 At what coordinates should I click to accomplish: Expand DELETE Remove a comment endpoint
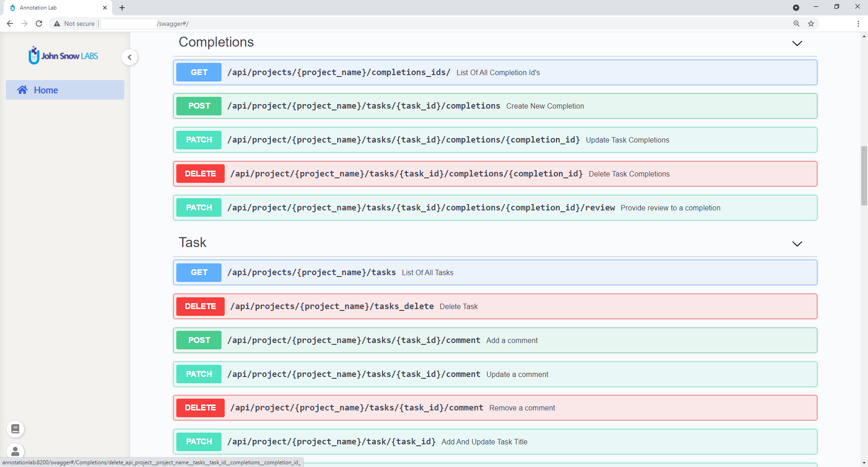tap(495, 408)
